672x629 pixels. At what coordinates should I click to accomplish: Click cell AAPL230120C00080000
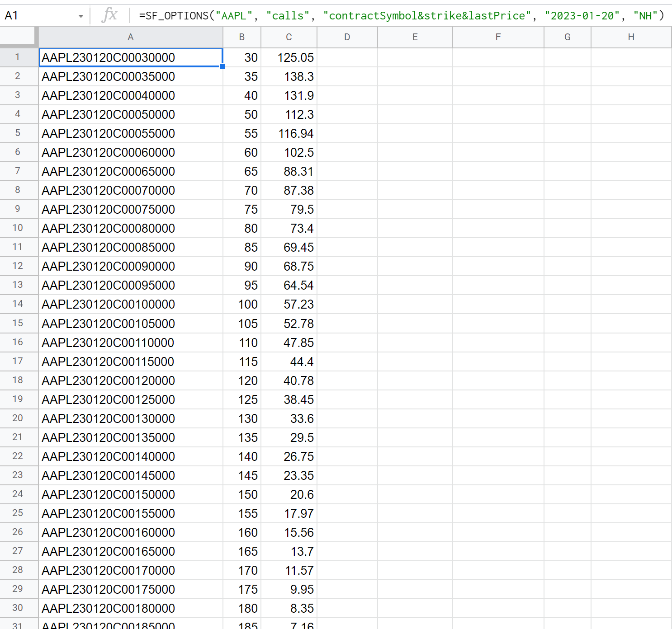tap(131, 228)
